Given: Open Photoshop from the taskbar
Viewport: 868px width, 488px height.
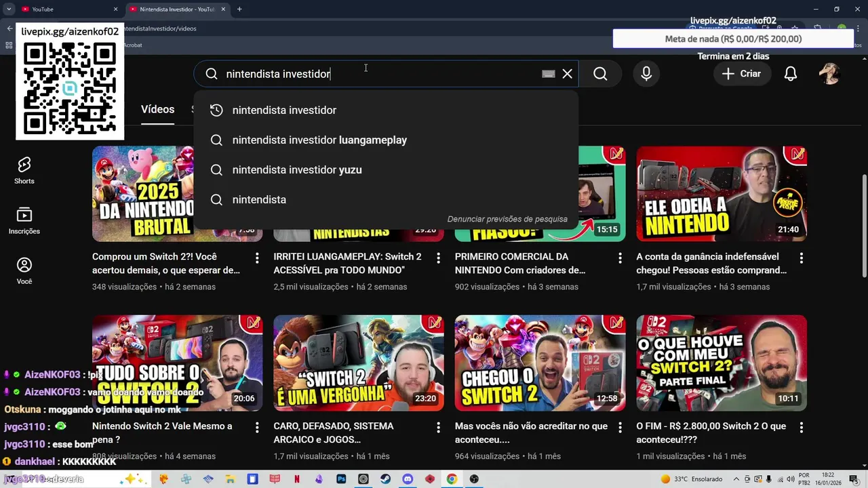Looking at the screenshot, I should 341,479.
